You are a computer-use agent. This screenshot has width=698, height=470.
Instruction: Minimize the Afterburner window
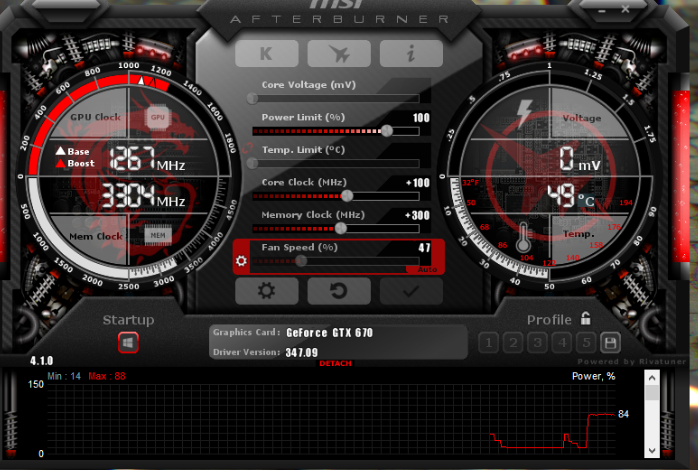pos(602,10)
